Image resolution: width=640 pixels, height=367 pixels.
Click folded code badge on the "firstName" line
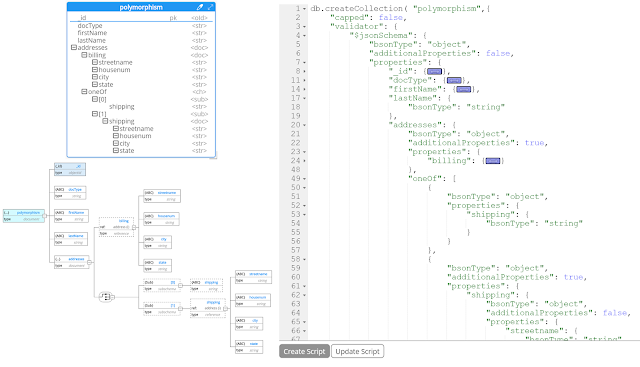[463, 89]
